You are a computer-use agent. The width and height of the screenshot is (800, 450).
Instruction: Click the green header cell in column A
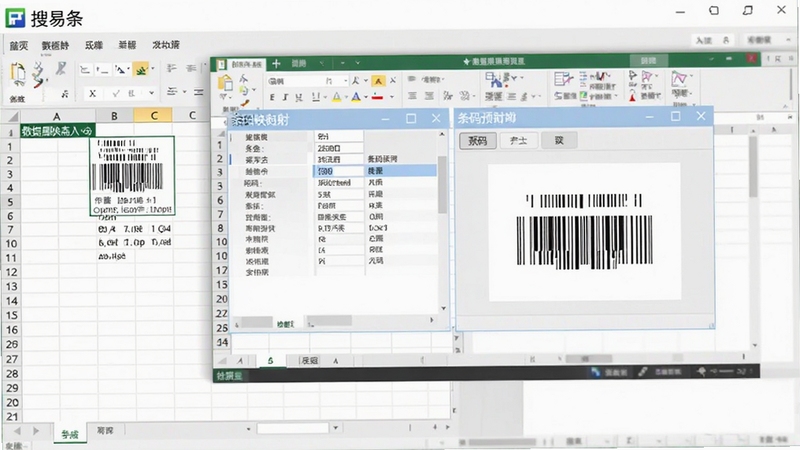[x=58, y=131]
